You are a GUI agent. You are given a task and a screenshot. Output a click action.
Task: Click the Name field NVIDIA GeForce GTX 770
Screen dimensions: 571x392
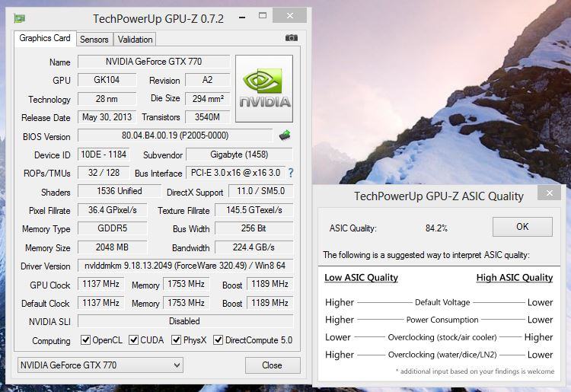[154, 62]
